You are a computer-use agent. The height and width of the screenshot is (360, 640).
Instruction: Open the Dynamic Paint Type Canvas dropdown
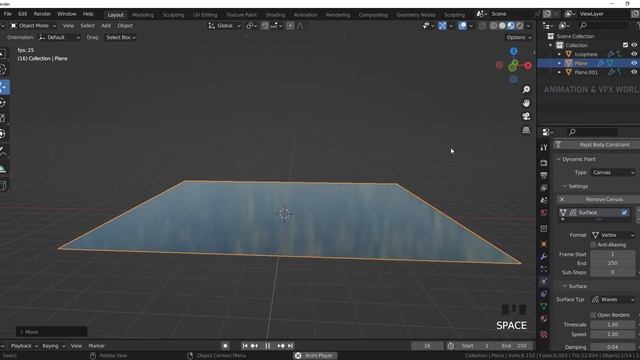pos(613,172)
